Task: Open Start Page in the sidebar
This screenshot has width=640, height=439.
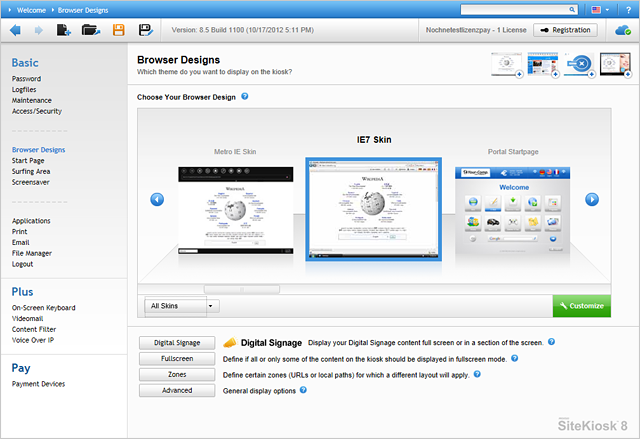Action: point(28,160)
